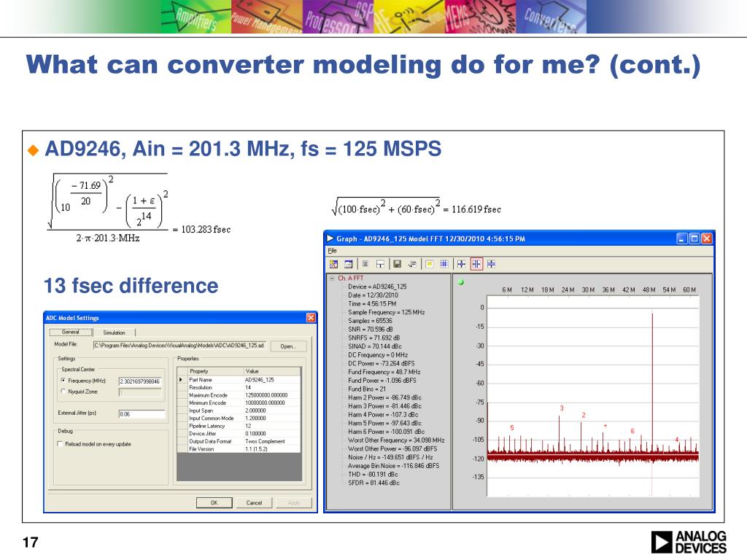Switch to the Simulation tab

pyautogui.click(x=114, y=332)
